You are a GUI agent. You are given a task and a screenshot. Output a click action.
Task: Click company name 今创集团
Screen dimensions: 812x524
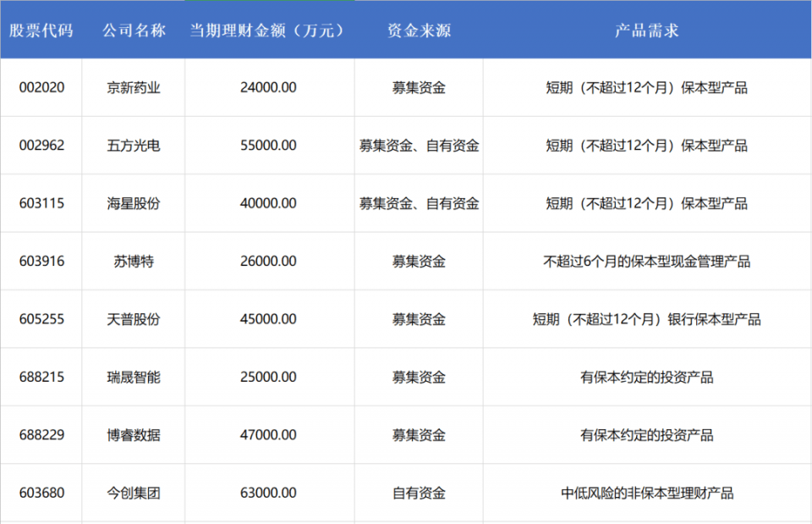pos(134,494)
